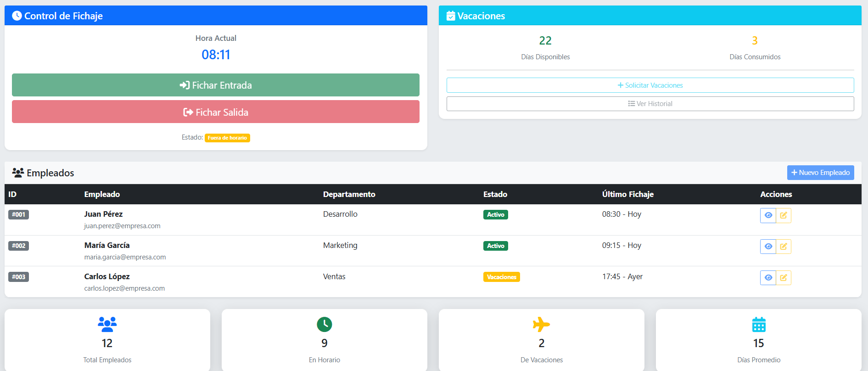The height and width of the screenshot is (371, 868).
Task: Click the calendar icon above Días Promedio
Action: coord(759,325)
